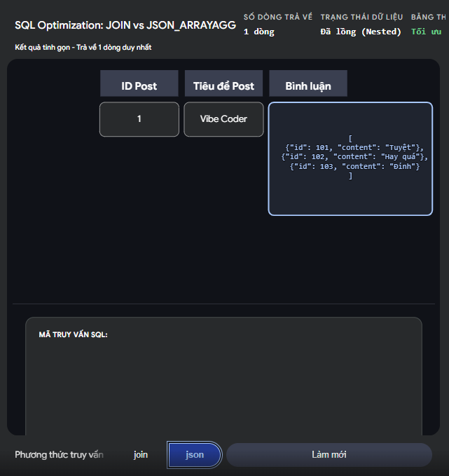449x476 pixels.
Task: Select the join query method
Action: 141,454
